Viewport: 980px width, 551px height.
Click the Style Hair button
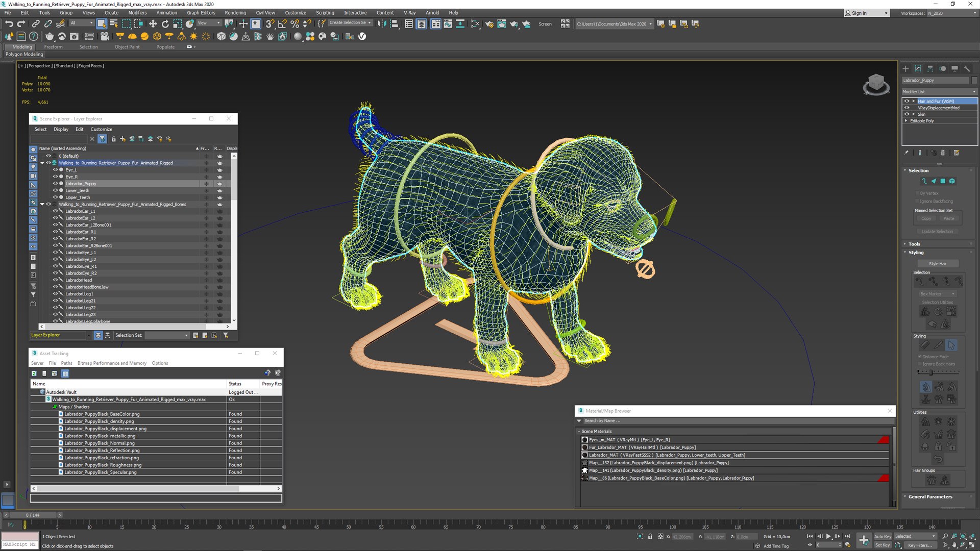tap(938, 264)
